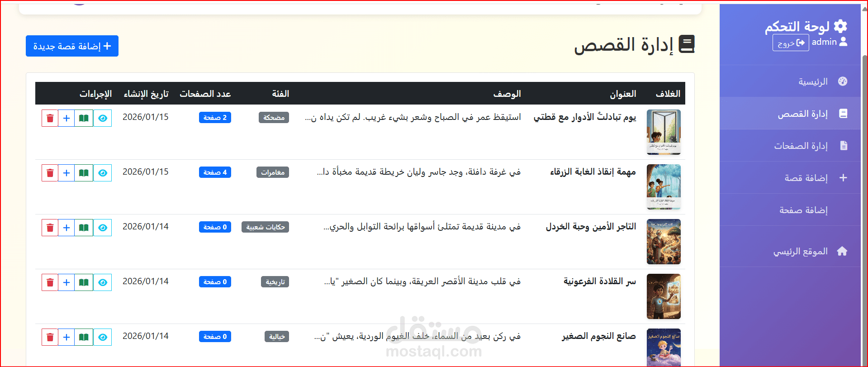Click the 4 صفحة badge
Screen dimensions: 868x367
215,172
